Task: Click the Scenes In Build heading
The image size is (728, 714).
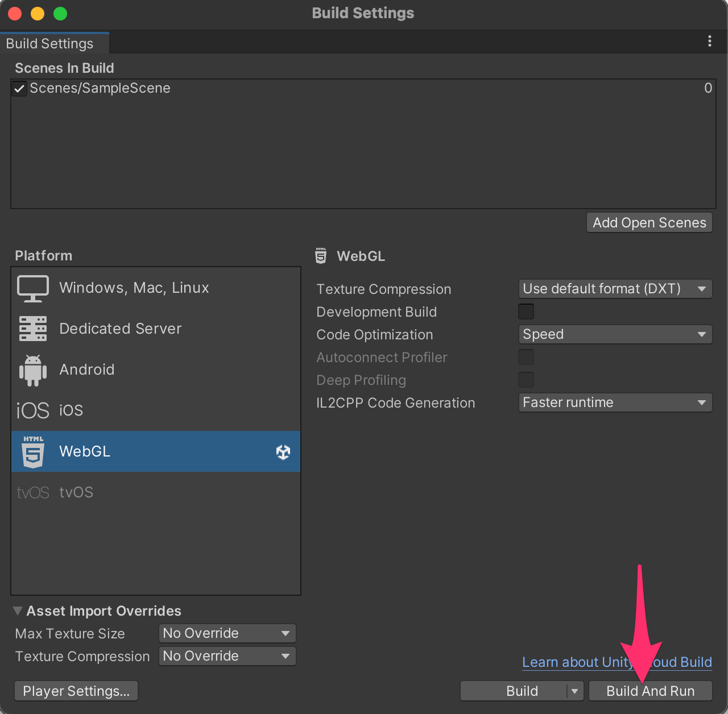Action: (x=64, y=68)
